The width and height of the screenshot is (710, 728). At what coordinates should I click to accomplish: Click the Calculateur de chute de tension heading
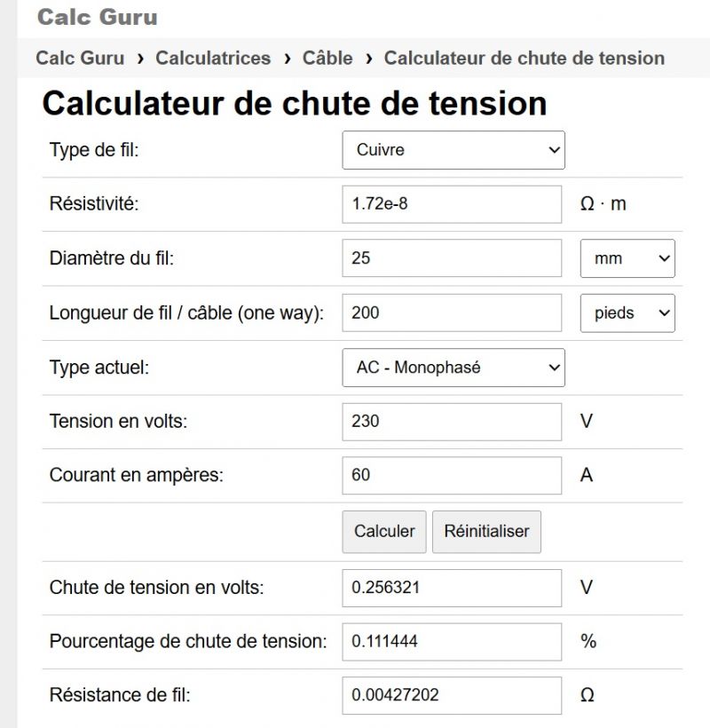point(294,104)
